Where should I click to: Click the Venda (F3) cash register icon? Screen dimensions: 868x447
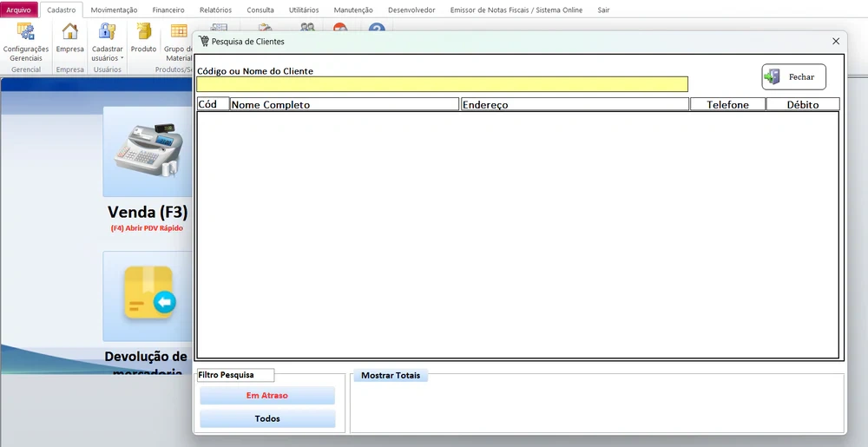pos(148,150)
